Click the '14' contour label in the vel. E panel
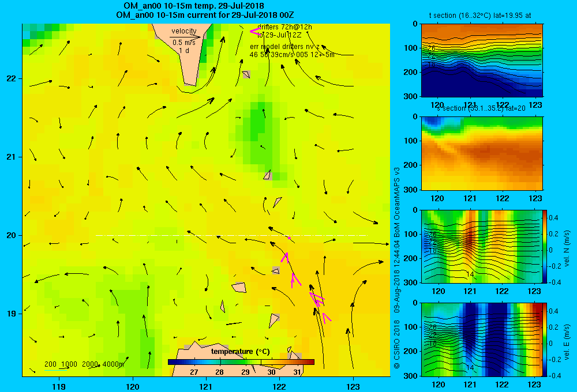Image resolution: width=577 pixels, height=392 pixels. click(x=470, y=367)
